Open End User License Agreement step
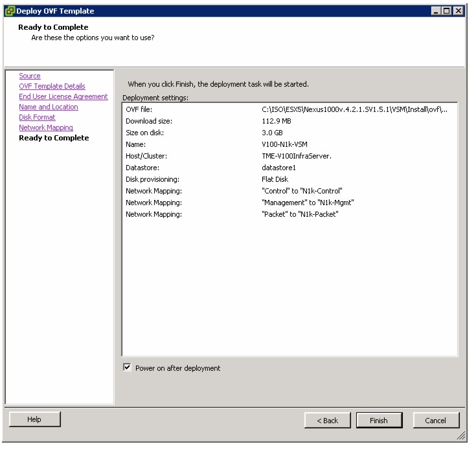 click(63, 96)
